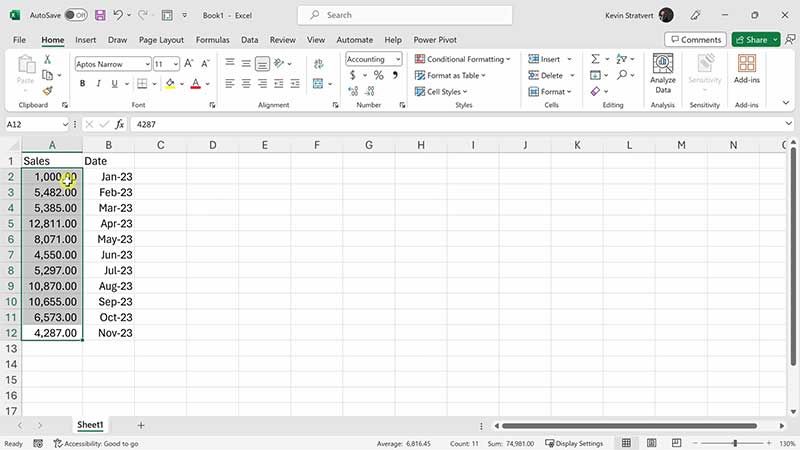Viewport: 800px width, 450px height.
Task: Center cell text horizontally
Action: [x=246, y=83]
